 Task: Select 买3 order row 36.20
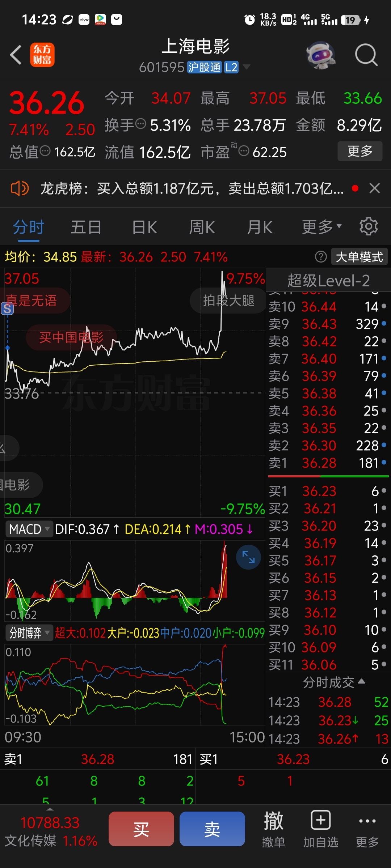tap(328, 526)
